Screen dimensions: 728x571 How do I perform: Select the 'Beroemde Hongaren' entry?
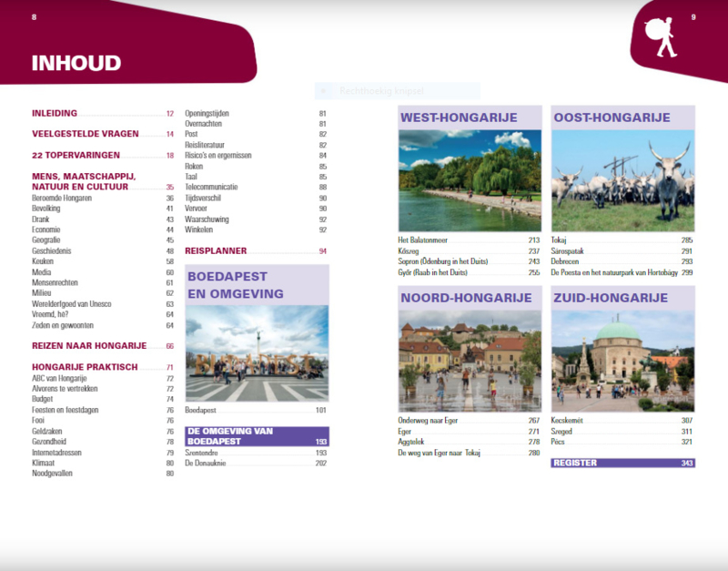click(103, 198)
